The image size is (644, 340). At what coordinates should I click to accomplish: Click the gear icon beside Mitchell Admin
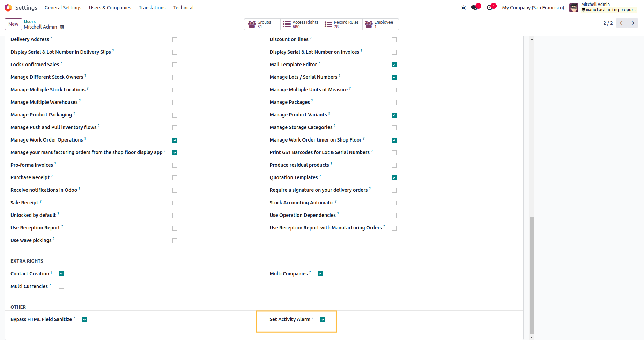point(62,27)
